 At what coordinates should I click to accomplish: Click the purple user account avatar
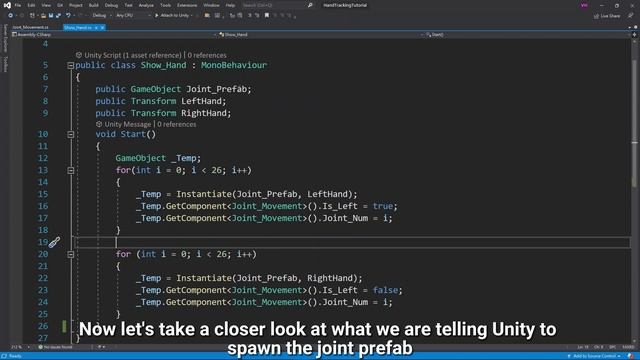tap(584, 5)
